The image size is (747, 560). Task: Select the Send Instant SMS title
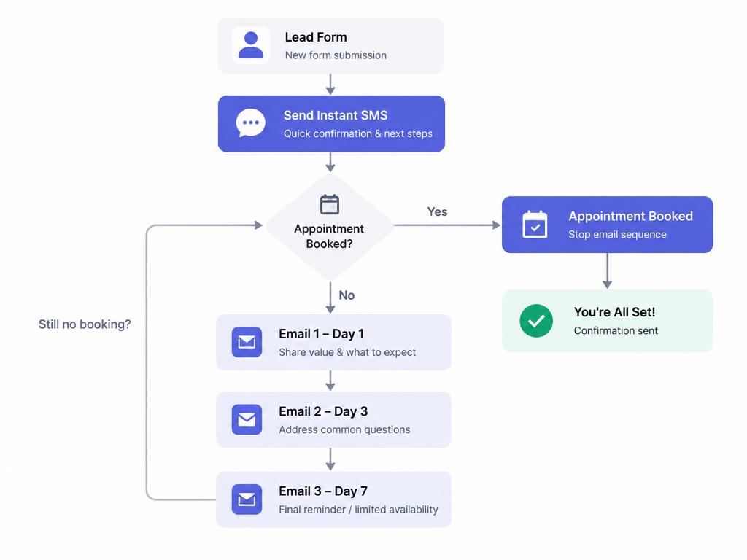(336, 115)
